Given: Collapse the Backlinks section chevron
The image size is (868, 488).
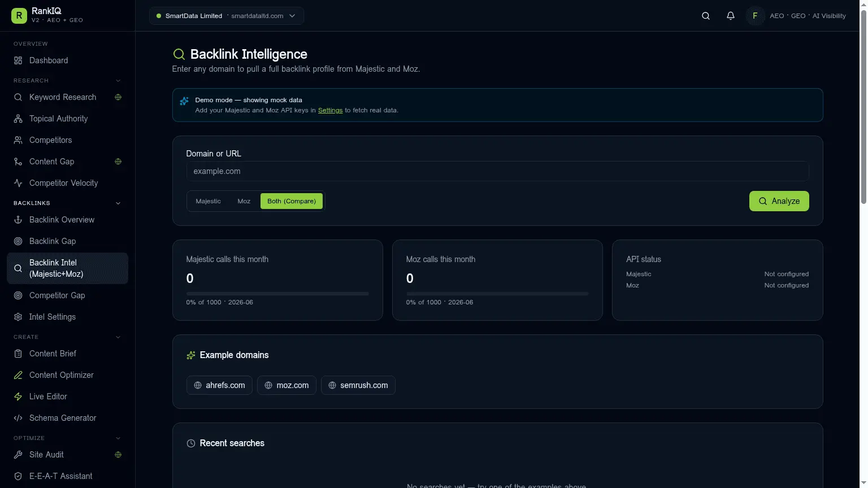Looking at the screenshot, I should pos(118,203).
